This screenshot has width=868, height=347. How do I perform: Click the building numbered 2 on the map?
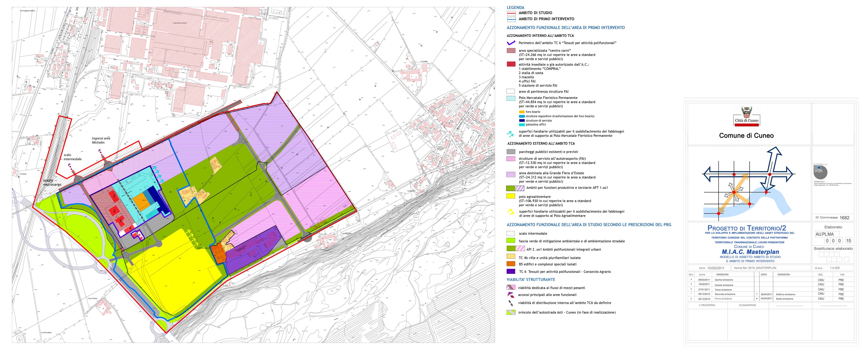(x=115, y=211)
